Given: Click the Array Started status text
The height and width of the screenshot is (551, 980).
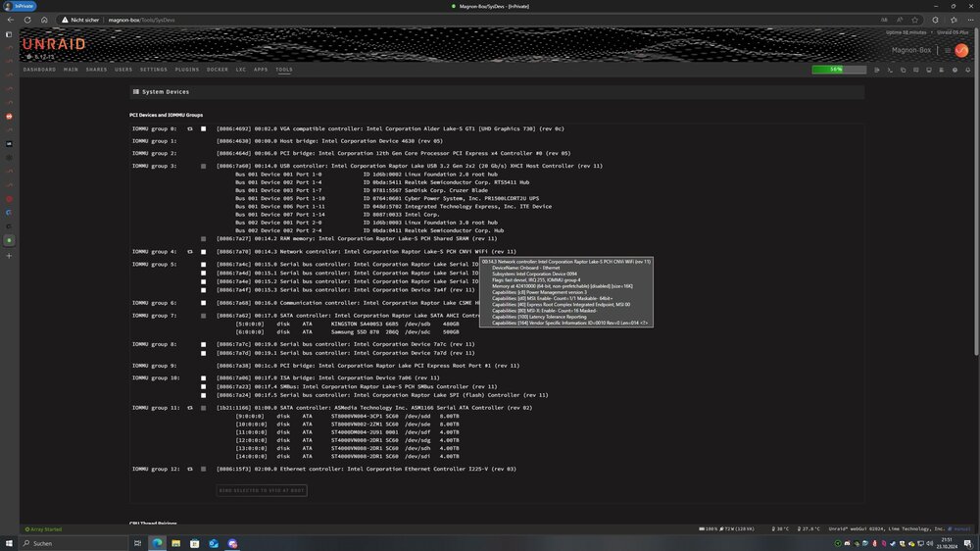Looking at the screenshot, I should pyautogui.click(x=46, y=529).
